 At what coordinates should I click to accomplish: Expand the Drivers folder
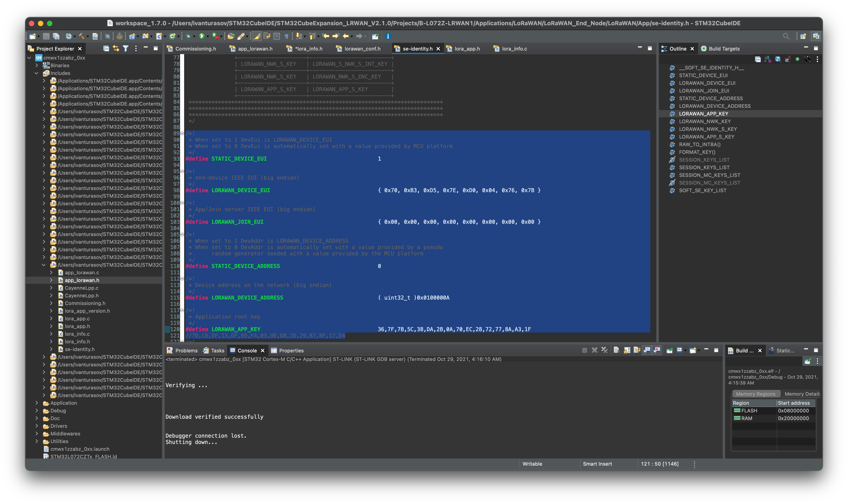pos(37,426)
